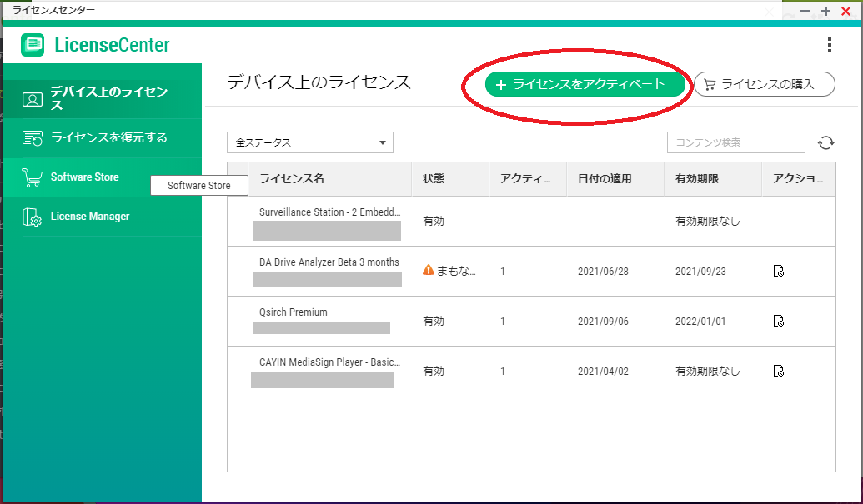Open the 全ステータス status filter dropdown
Viewport: 863px width, 504px height.
click(x=310, y=142)
